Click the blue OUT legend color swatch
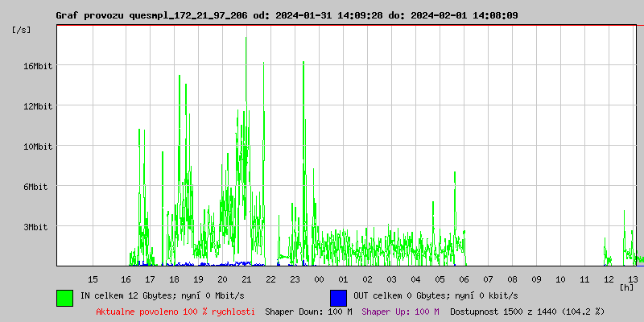 338,297
